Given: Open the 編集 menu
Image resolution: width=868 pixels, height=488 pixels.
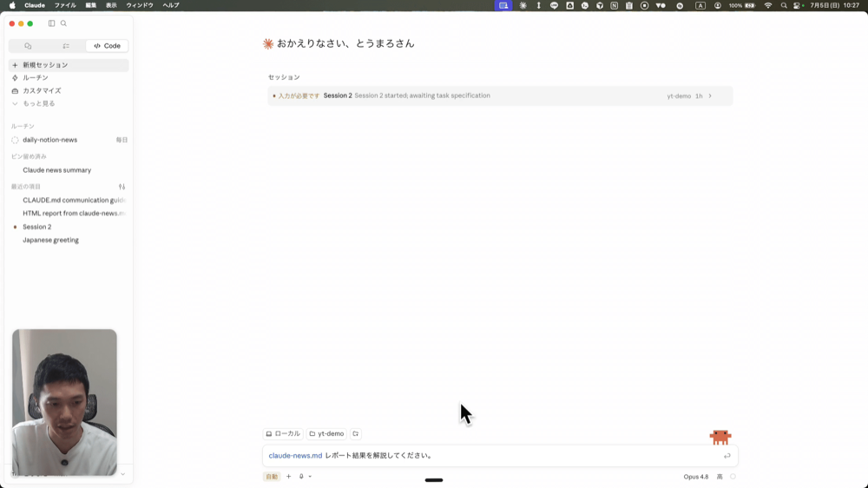Looking at the screenshot, I should coord(91,5).
